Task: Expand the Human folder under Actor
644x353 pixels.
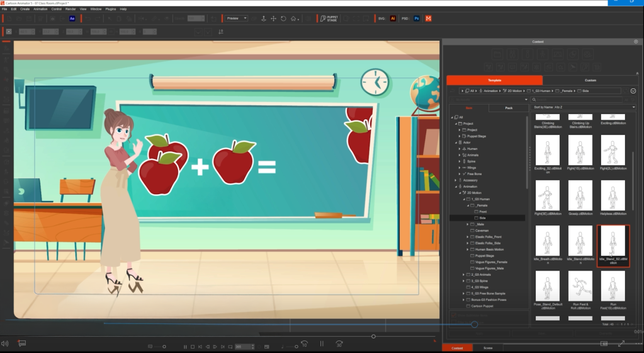Action: tap(460, 149)
